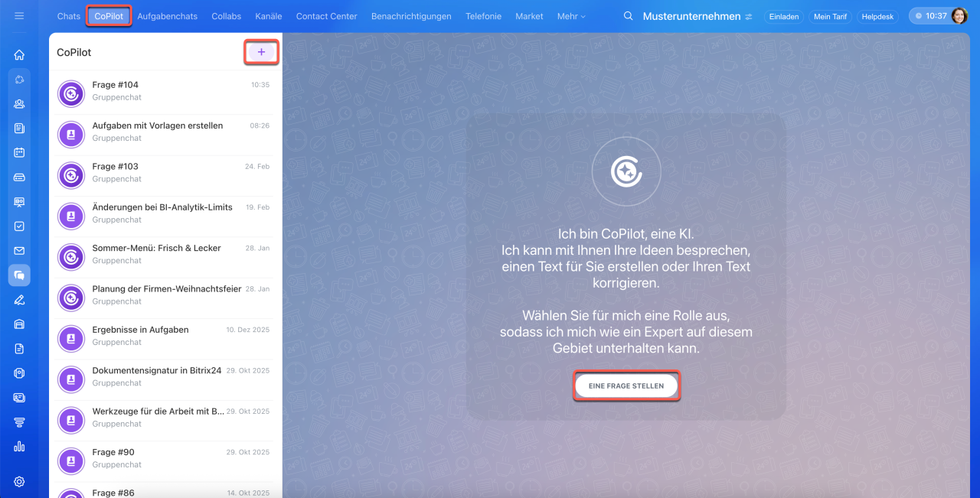Open the Telefonie tab
Image resolution: width=980 pixels, height=498 pixels.
point(484,16)
